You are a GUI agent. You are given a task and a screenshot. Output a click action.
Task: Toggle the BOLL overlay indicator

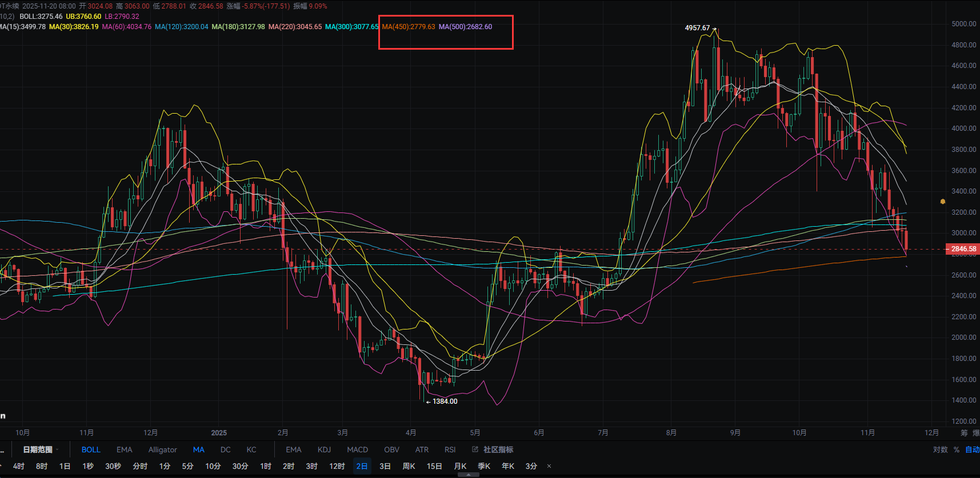(91, 449)
